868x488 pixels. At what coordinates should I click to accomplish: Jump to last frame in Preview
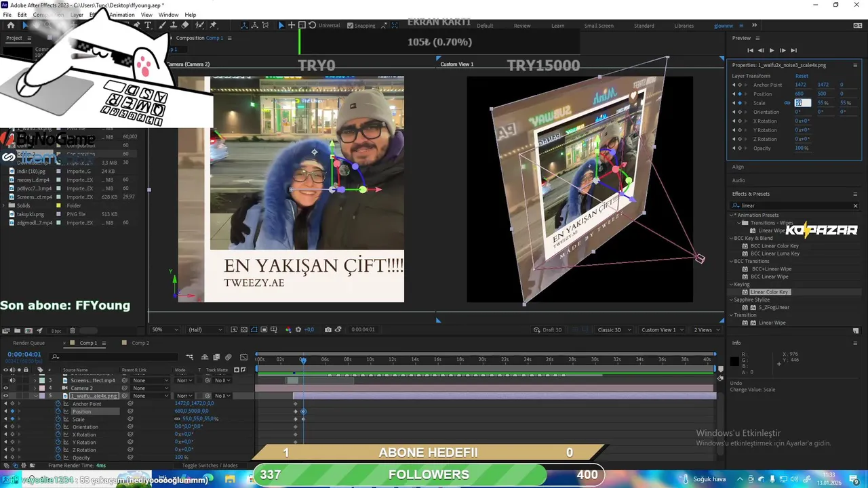pyautogui.click(x=793, y=50)
